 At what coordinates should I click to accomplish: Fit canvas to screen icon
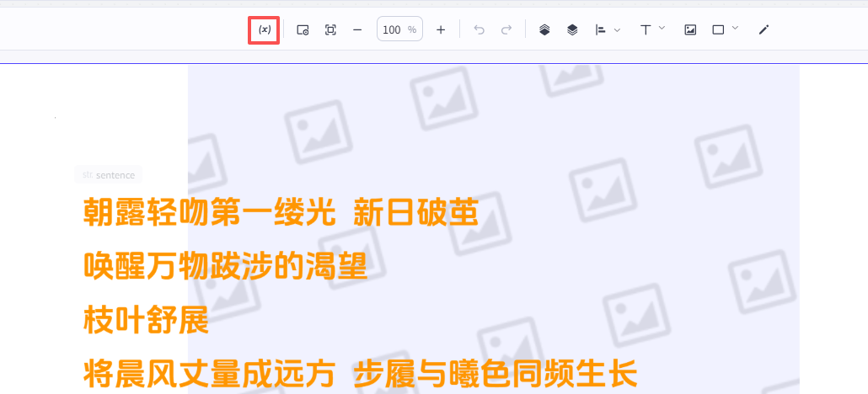(x=330, y=29)
